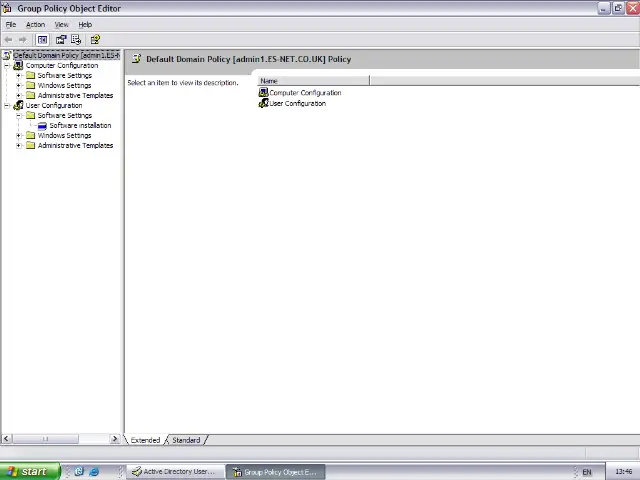The height and width of the screenshot is (480, 640).
Task: Click the Export List toolbar icon
Action: pos(76,40)
